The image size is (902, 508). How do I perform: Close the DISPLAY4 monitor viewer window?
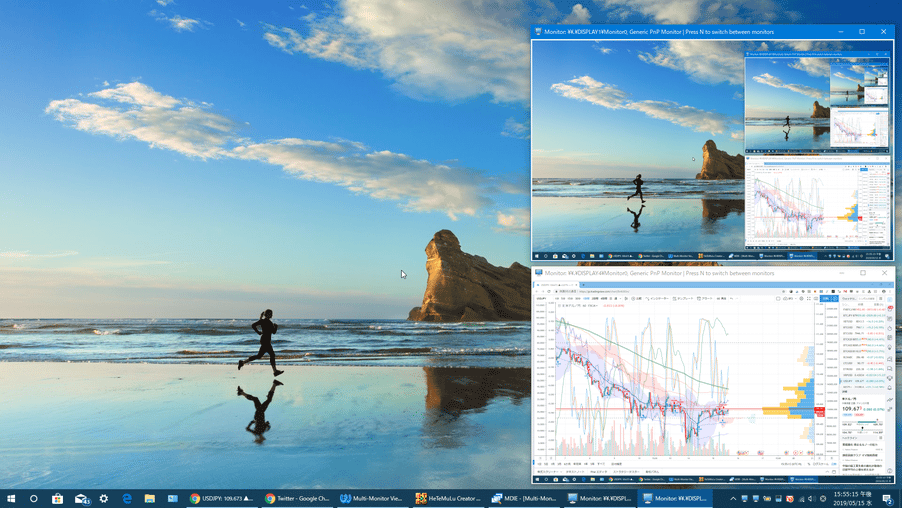[884, 273]
